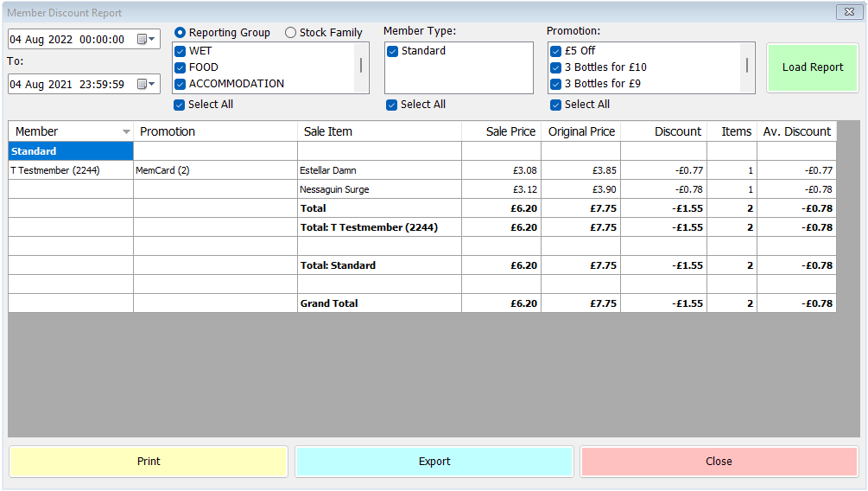The width and height of the screenshot is (868, 491).
Task: Uncheck the Standard member type
Action: (392, 52)
